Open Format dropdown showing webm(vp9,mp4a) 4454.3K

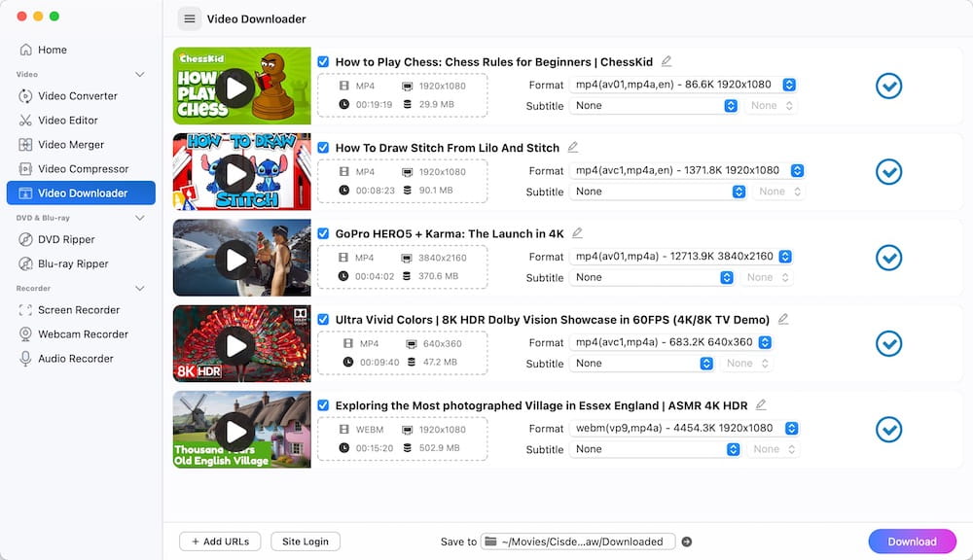684,428
